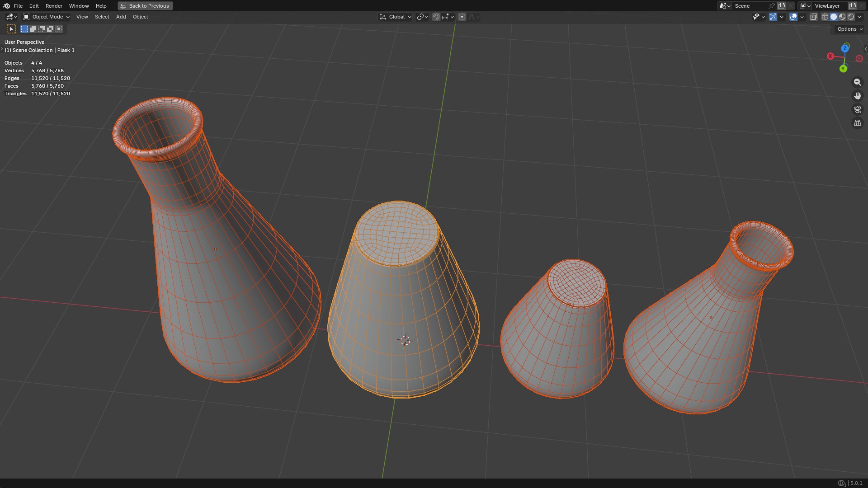Open the object visibility and selectability dropdown
This screenshot has height=488, width=868.
(x=759, y=17)
